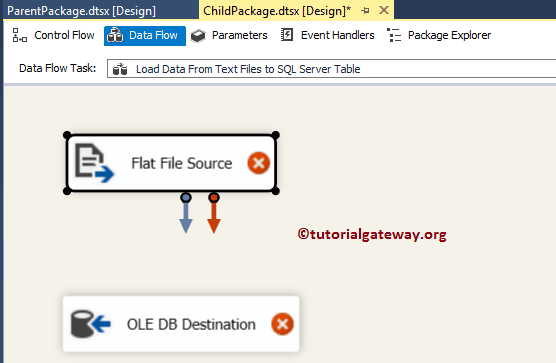Pin the ChildPackage.dtsx tab
Image resolution: width=556 pixels, height=363 pixels.
pyautogui.click(x=365, y=11)
